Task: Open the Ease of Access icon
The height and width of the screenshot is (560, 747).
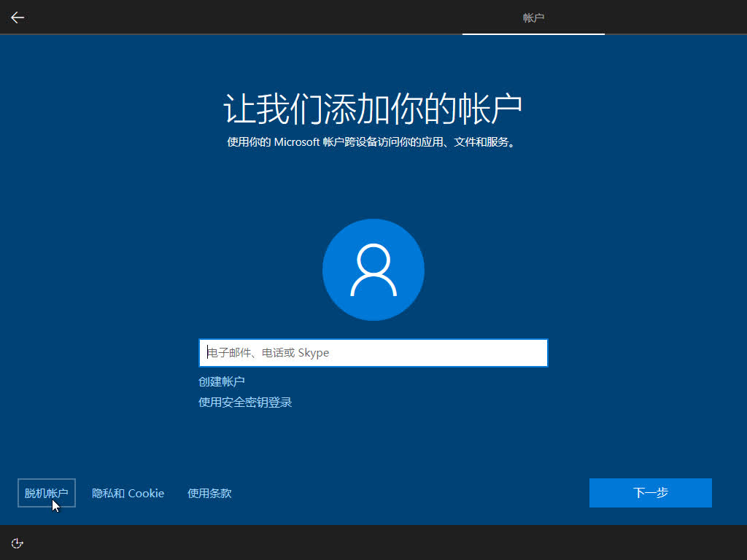Action: click(x=18, y=542)
